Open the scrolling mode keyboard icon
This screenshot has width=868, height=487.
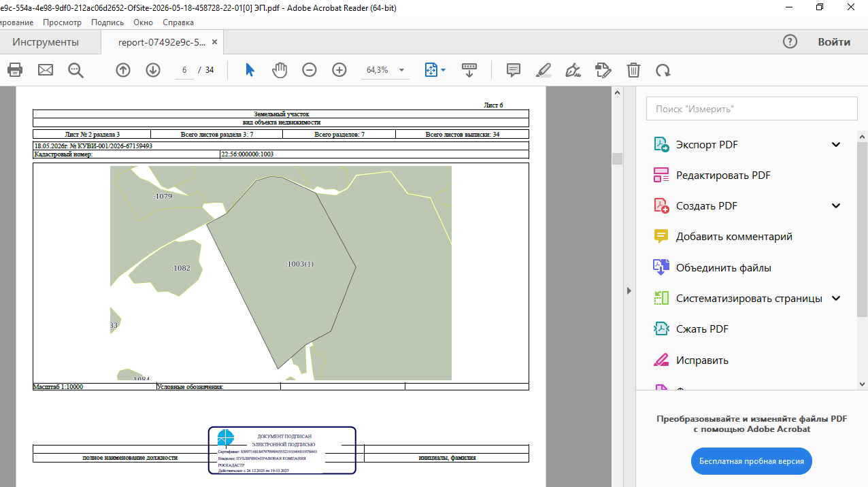469,70
